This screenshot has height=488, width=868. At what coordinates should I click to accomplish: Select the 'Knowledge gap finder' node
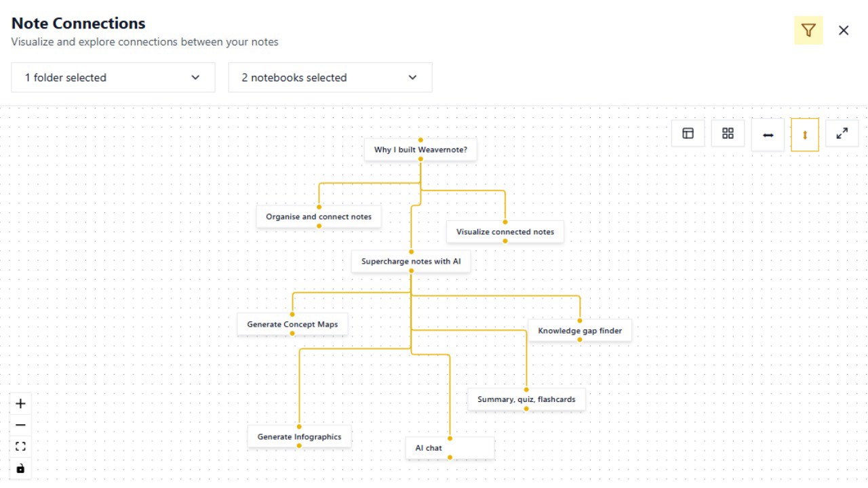coord(580,331)
